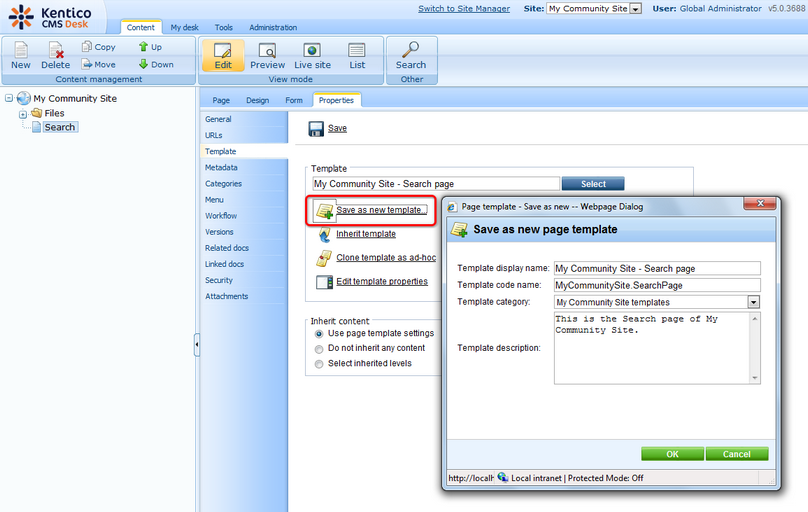Switch to Live site view mode

[x=312, y=56]
